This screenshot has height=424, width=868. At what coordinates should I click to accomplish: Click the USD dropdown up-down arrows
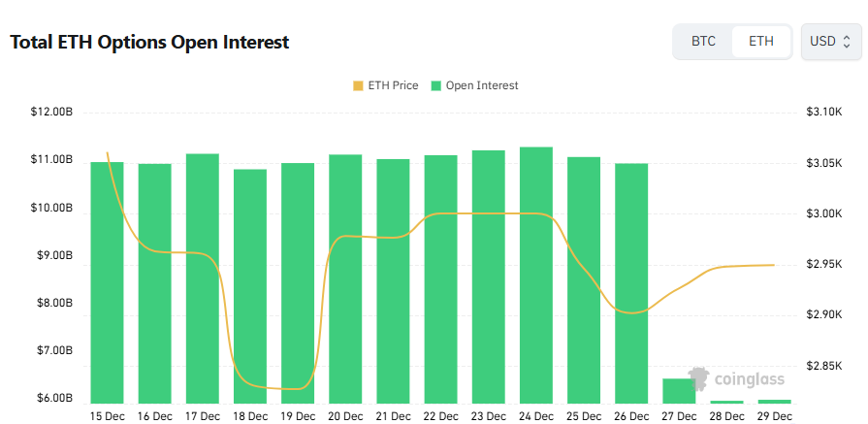847,42
